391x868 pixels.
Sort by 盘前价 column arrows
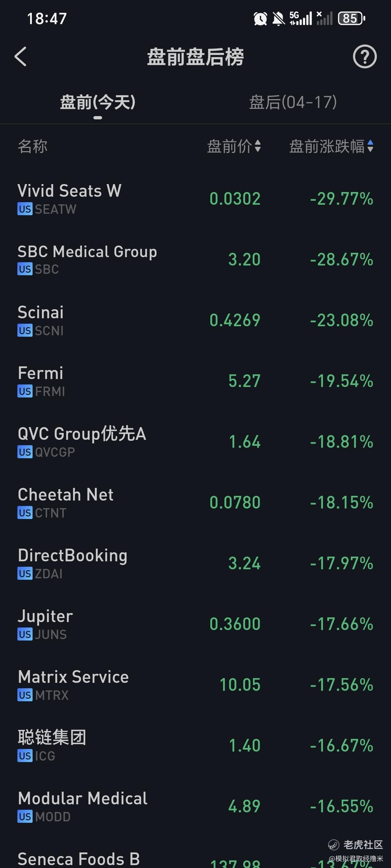pos(258,146)
